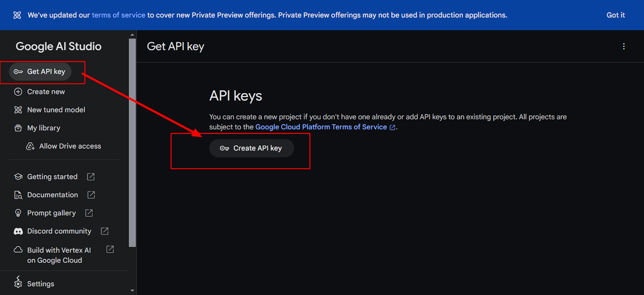
Task: Click the Create API key button
Action: pyautogui.click(x=252, y=148)
